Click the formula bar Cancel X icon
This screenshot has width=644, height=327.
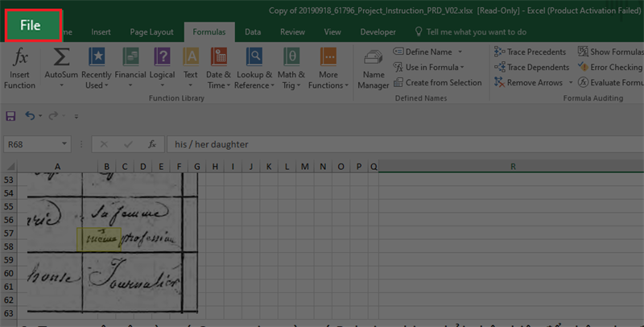[x=104, y=144]
